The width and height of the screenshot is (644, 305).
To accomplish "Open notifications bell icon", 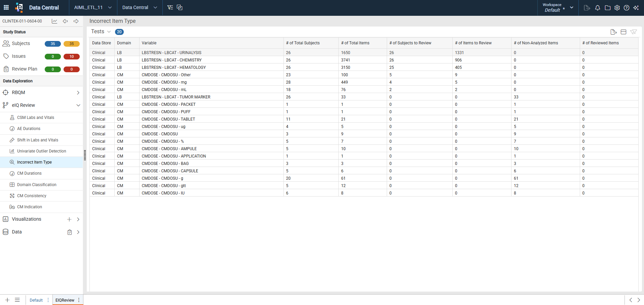I will coord(598,8).
